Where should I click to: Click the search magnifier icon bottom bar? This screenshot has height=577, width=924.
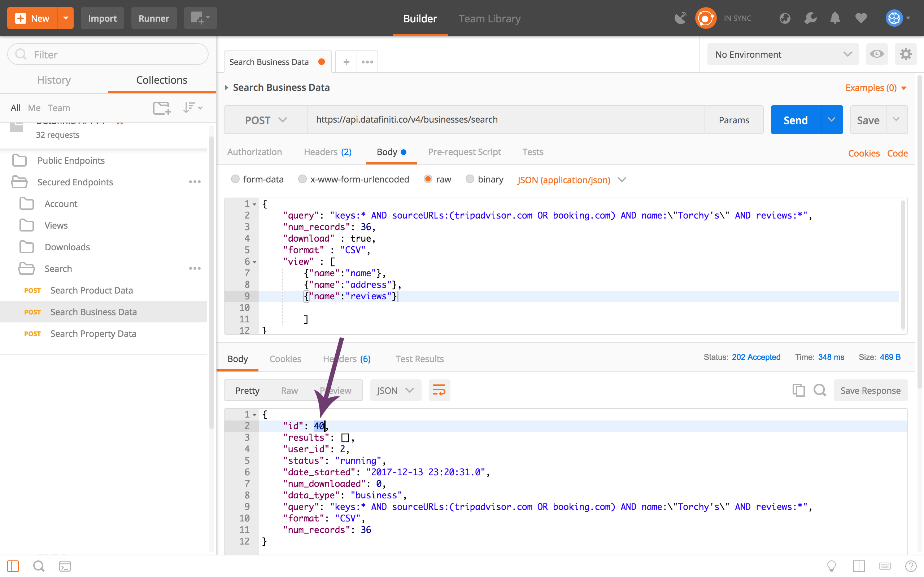(39, 567)
